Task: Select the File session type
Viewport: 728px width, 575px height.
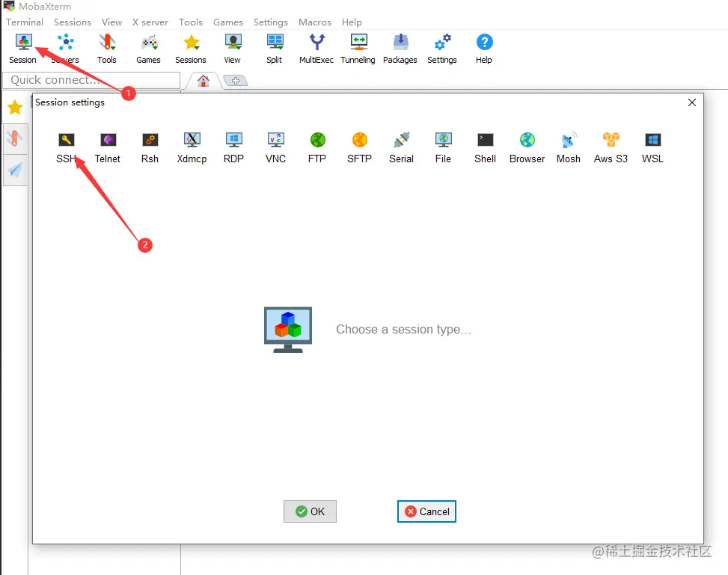Action: [444, 148]
